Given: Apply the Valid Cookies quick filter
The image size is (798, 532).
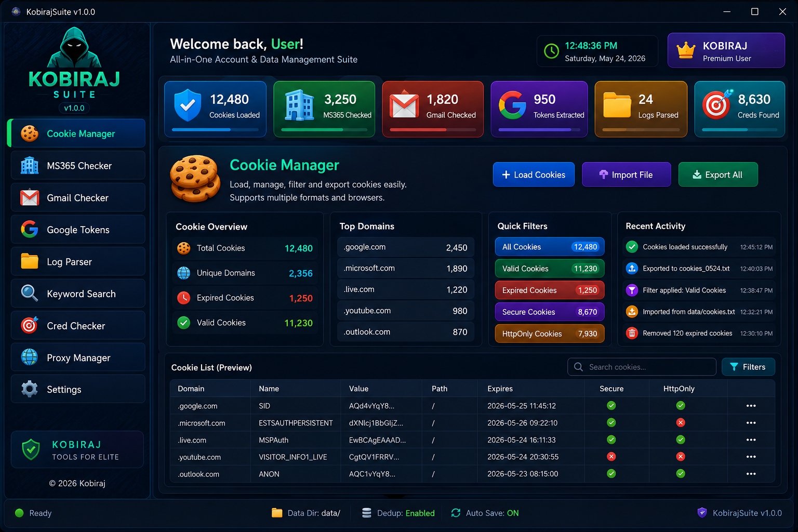Looking at the screenshot, I should pyautogui.click(x=550, y=269).
